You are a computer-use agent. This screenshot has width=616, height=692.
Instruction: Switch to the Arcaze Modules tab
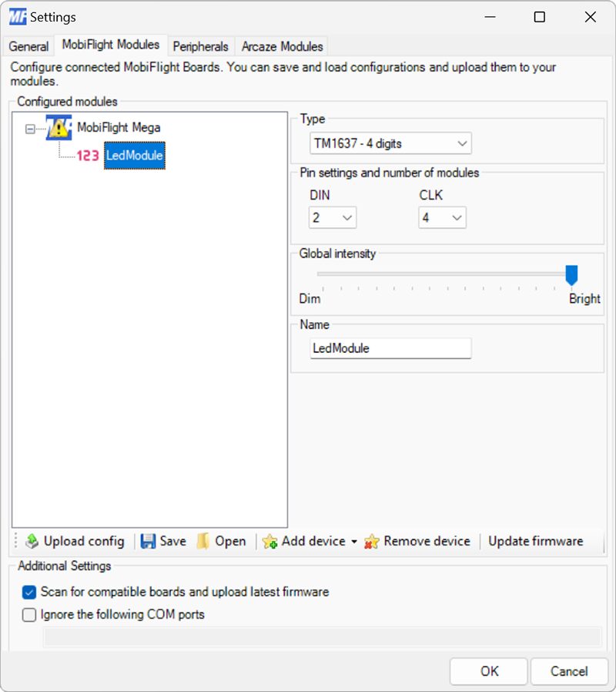pos(281,46)
